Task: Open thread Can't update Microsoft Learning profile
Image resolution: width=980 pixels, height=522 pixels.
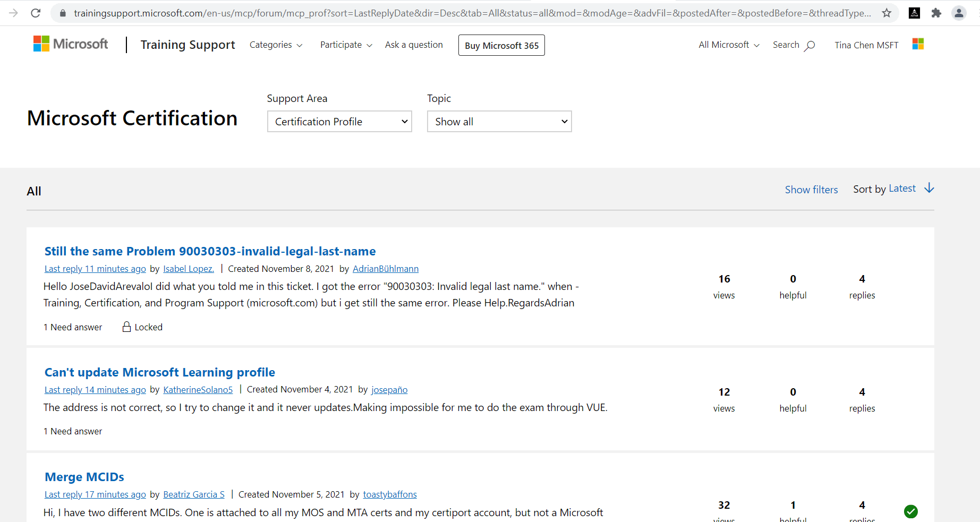Action: pyautogui.click(x=159, y=372)
